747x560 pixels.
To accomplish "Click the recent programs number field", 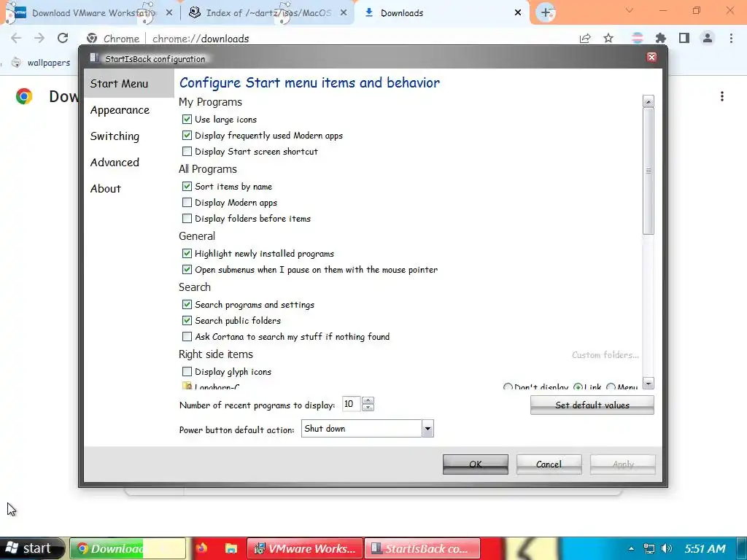I will 352,404.
